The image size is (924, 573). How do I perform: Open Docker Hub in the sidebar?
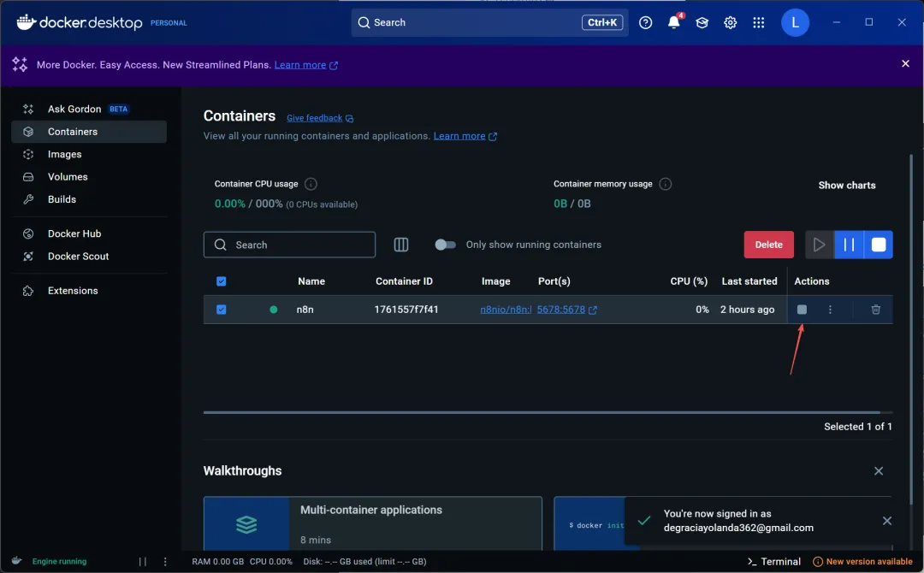click(89, 233)
